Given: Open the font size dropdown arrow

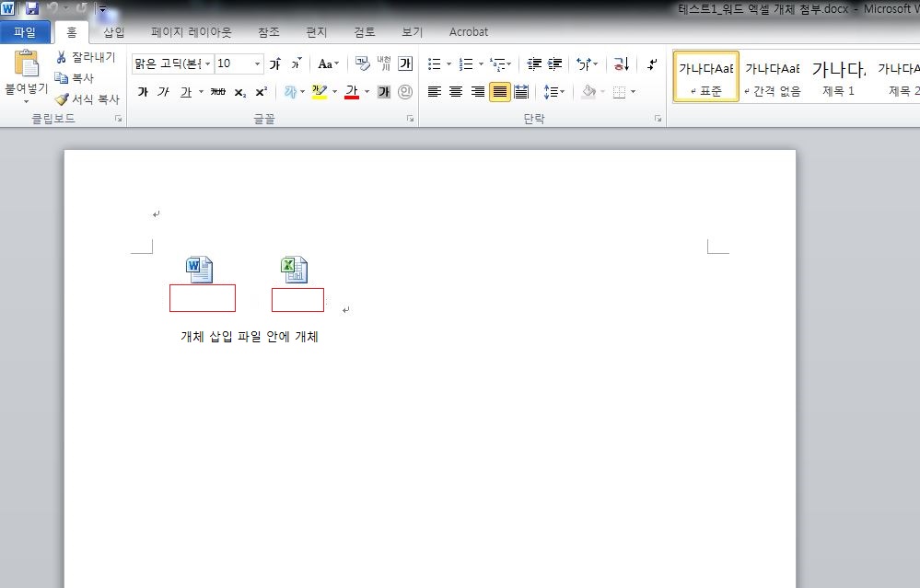Looking at the screenshot, I should [257, 63].
